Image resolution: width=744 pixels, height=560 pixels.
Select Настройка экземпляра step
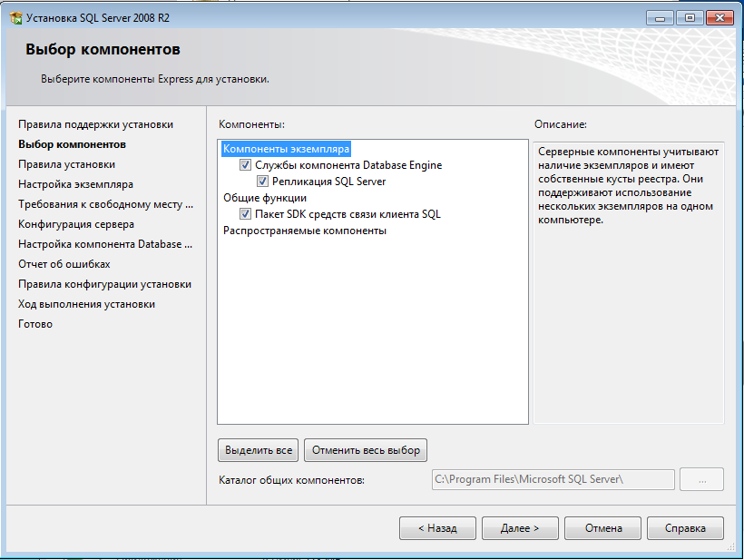click(x=75, y=184)
